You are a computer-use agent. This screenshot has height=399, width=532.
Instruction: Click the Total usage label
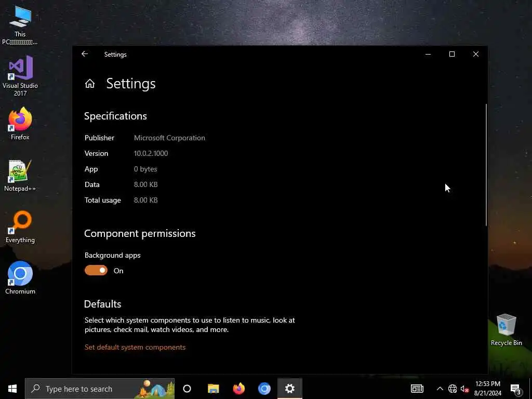point(103,200)
